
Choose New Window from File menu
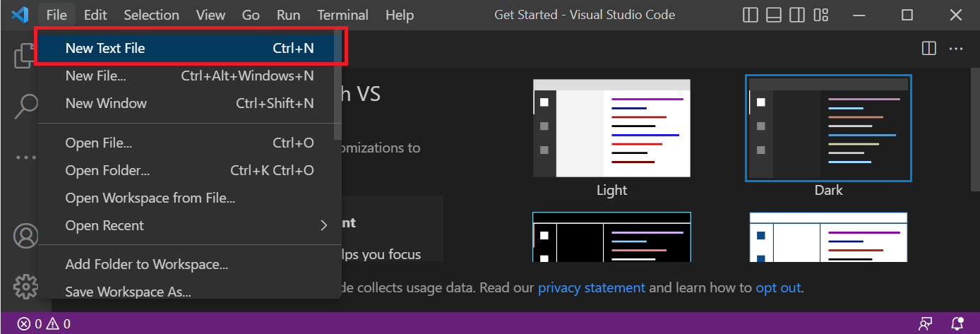190,103
